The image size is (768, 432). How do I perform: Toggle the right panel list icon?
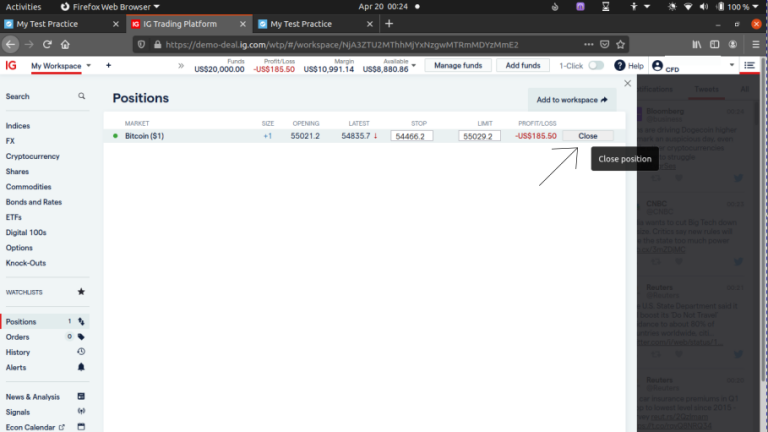click(x=749, y=65)
